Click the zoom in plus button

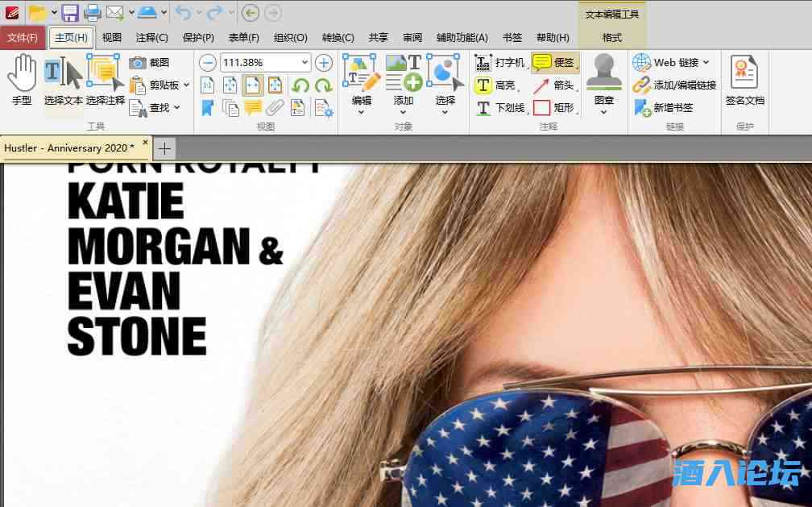coord(324,63)
